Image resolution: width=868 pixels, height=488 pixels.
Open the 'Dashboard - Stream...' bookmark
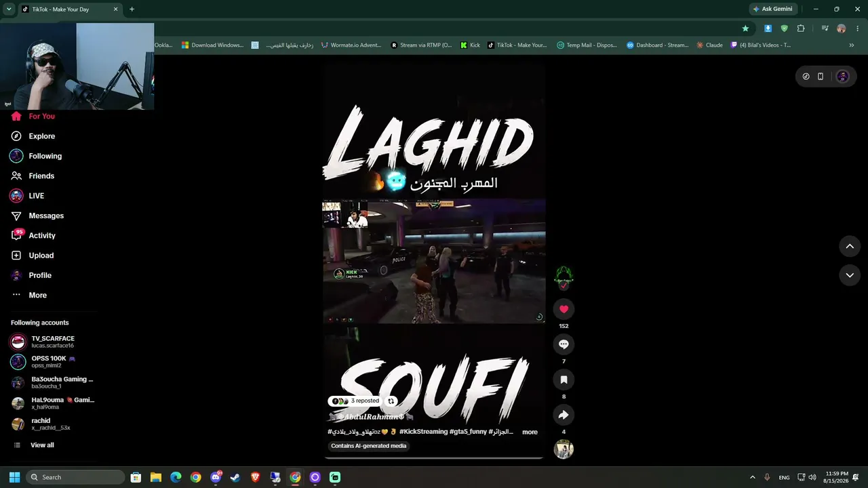(x=657, y=45)
